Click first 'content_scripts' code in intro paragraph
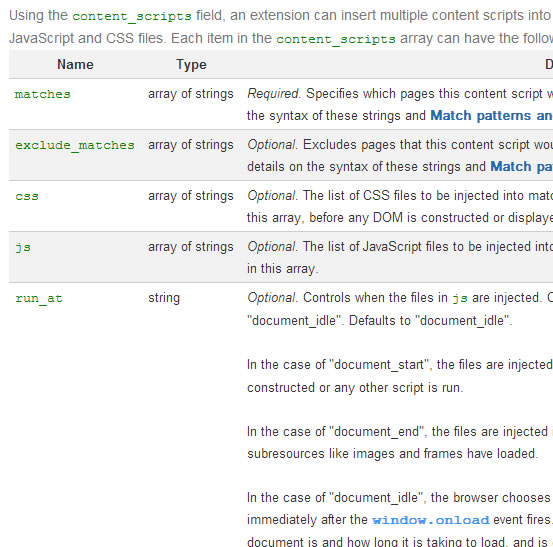Screen dimensions: 553x547 coord(132,16)
